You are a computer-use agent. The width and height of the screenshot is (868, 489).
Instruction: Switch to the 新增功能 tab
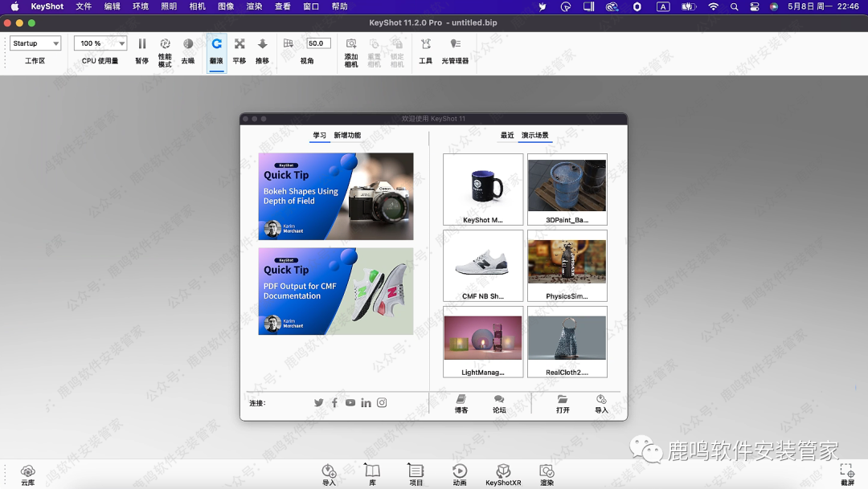347,136
